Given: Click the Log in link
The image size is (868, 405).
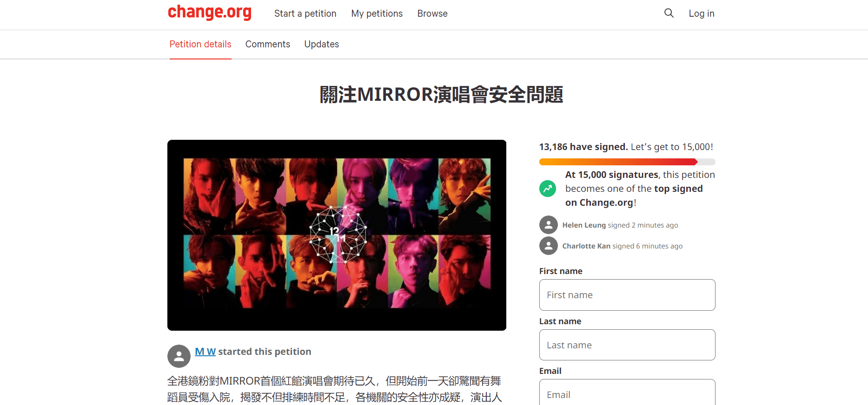Looking at the screenshot, I should pyautogui.click(x=702, y=13).
